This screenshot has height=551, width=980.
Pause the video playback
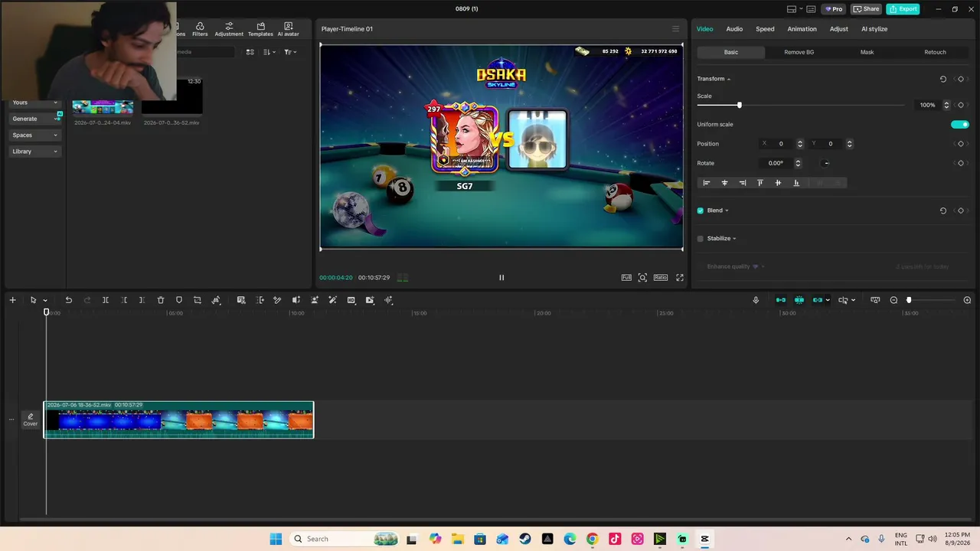pos(501,278)
